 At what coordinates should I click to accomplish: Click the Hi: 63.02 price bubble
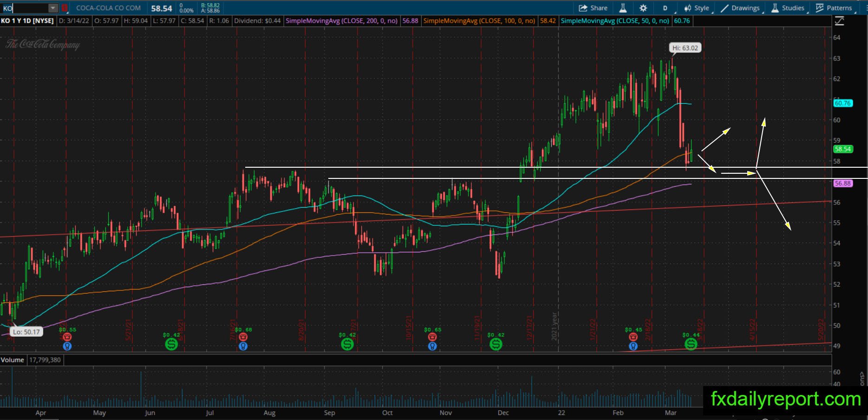pos(685,48)
